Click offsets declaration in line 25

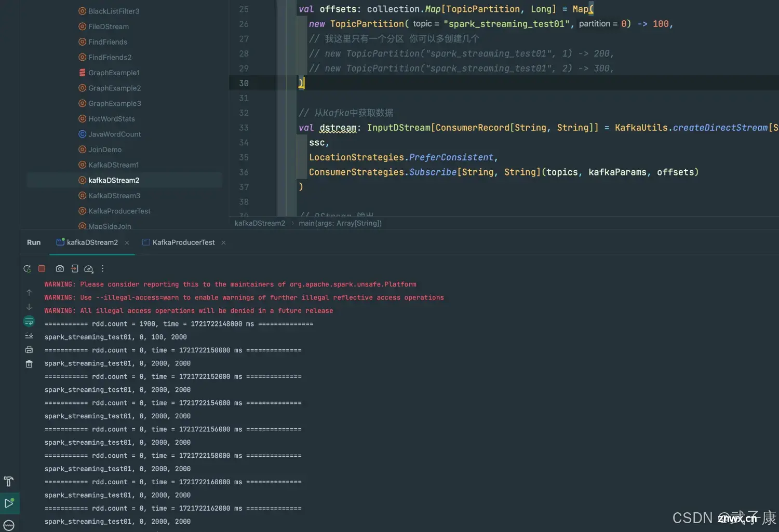(338, 9)
